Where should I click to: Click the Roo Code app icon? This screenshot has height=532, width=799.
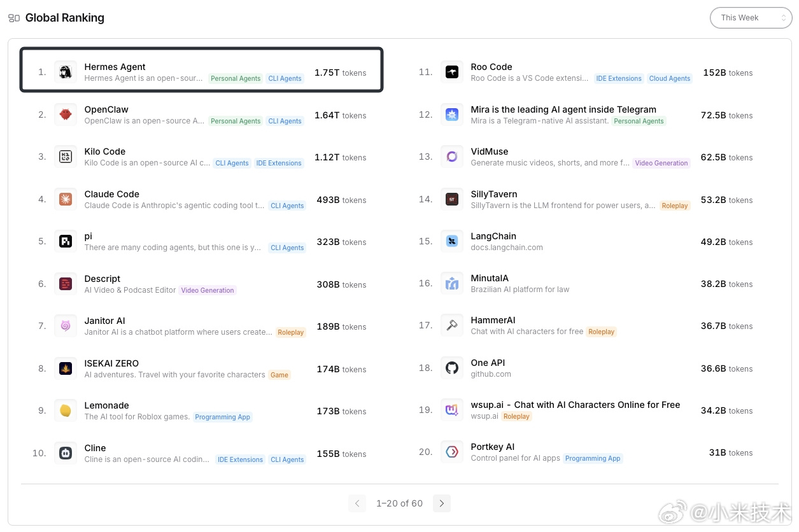[452, 72]
